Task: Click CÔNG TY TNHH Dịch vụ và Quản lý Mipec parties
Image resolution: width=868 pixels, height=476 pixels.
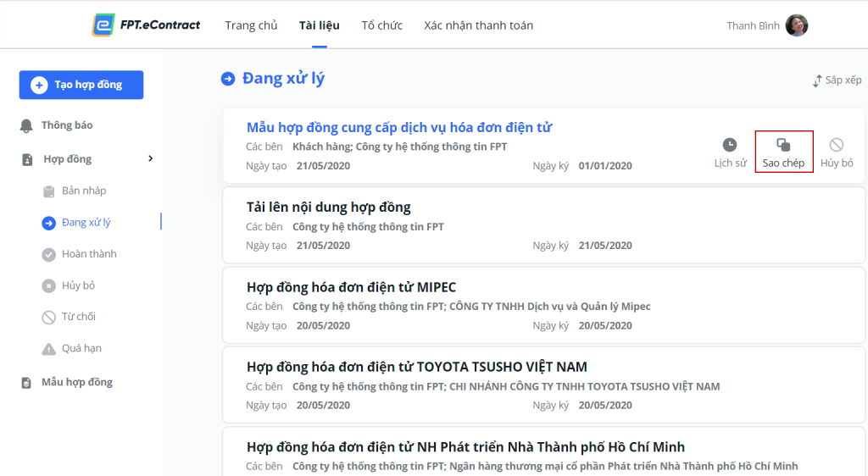Action: (x=549, y=307)
